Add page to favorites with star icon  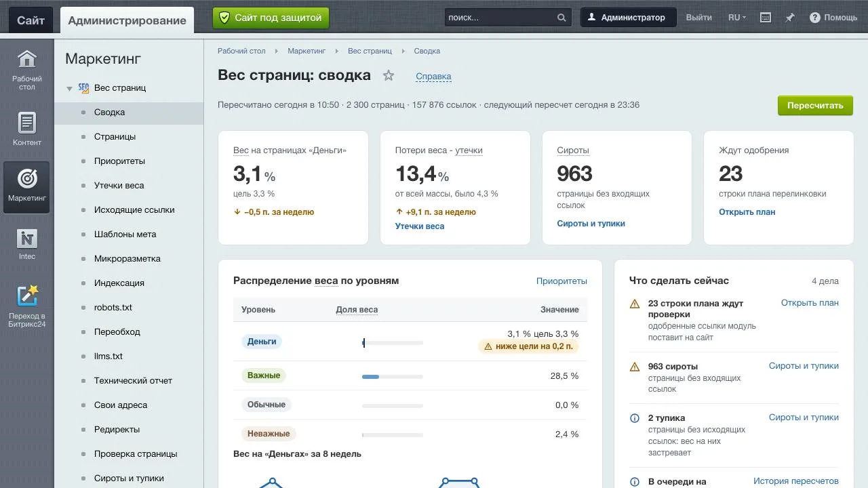click(389, 75)
